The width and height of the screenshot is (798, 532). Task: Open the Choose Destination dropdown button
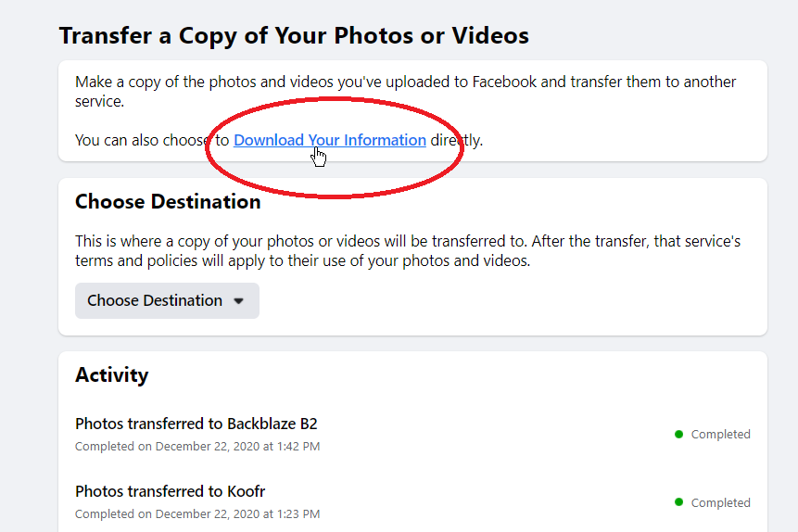click(x=167, y=301)
